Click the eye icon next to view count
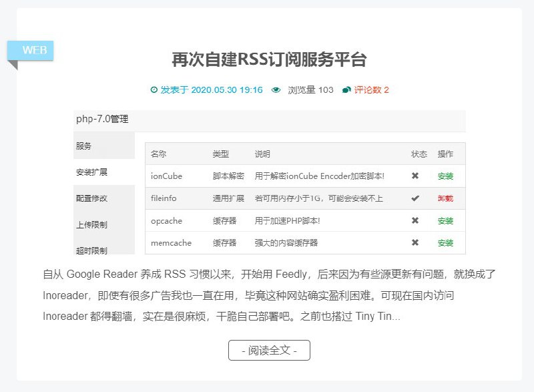Viewport: 534px width, 392px height. click(x=275, y=90)
